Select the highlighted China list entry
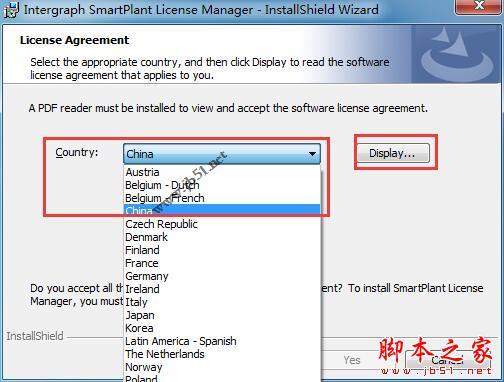The height and width of the screenshot is (382, 504). click(x=222, y=211)
